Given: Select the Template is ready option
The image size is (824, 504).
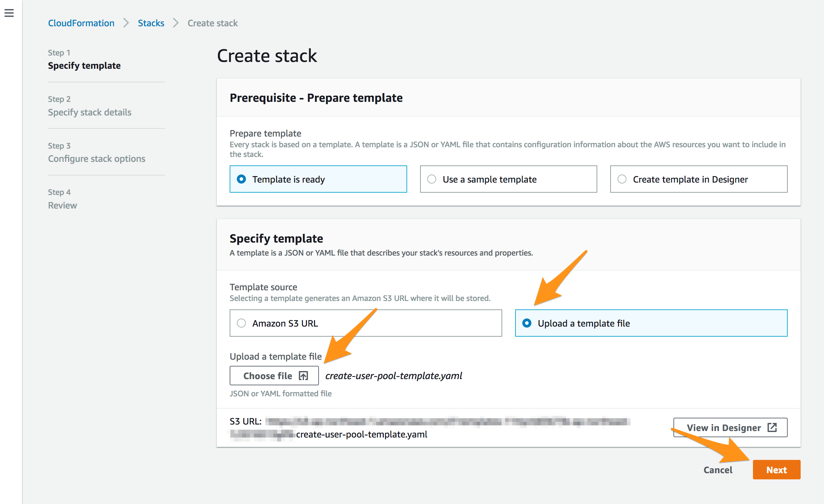Looking at the screenshot, I should [x=241, y=179].
